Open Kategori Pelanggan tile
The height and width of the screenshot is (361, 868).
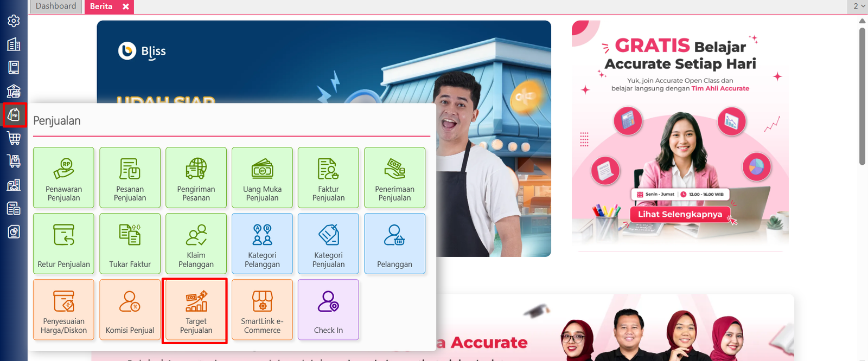[x=262, y=244]
